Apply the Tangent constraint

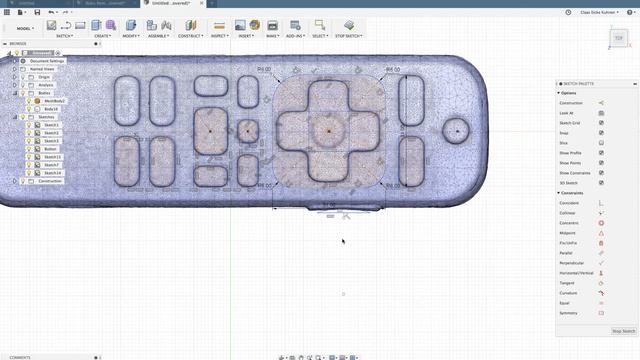click(601, 283)
